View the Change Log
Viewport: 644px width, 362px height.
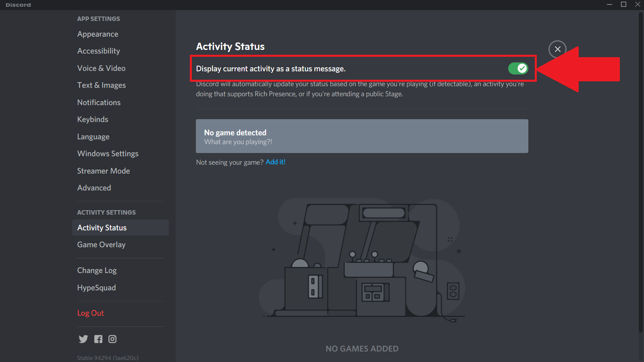(97, 271)
